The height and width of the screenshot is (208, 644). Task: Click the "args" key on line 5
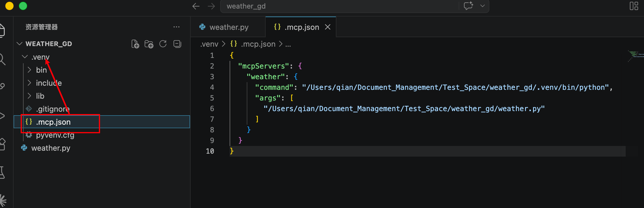tap(268, 98)
